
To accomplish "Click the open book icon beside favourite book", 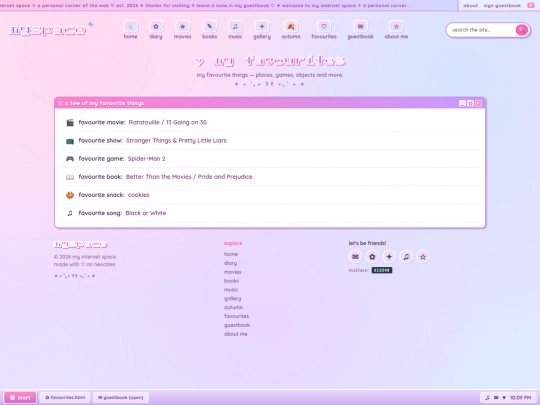I will click(70, 177).
